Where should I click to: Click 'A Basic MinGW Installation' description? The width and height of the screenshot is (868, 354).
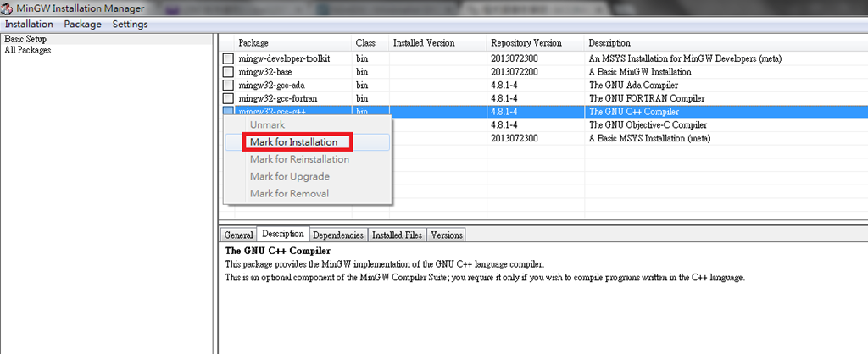tap(640, 72)
